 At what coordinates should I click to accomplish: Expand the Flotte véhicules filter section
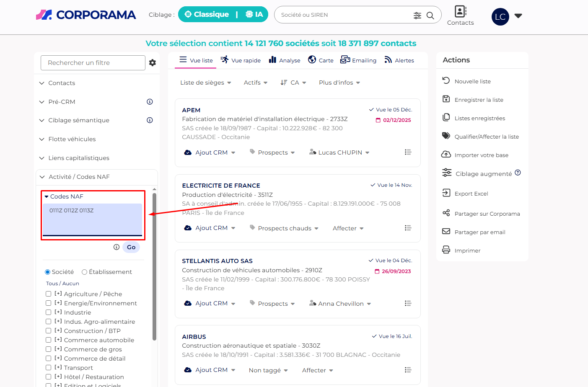tap(72, 139)
